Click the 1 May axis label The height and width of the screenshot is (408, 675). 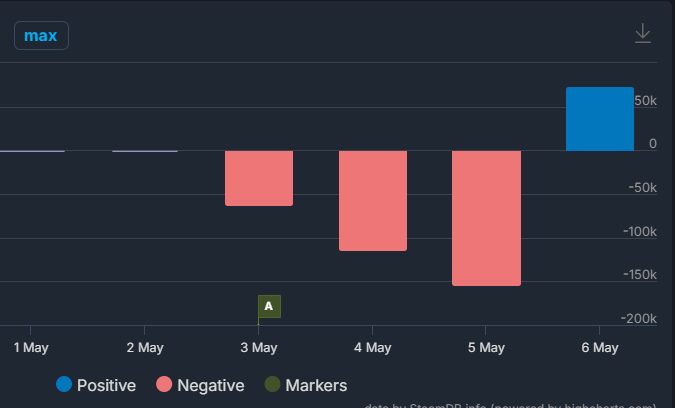point(30,348)
